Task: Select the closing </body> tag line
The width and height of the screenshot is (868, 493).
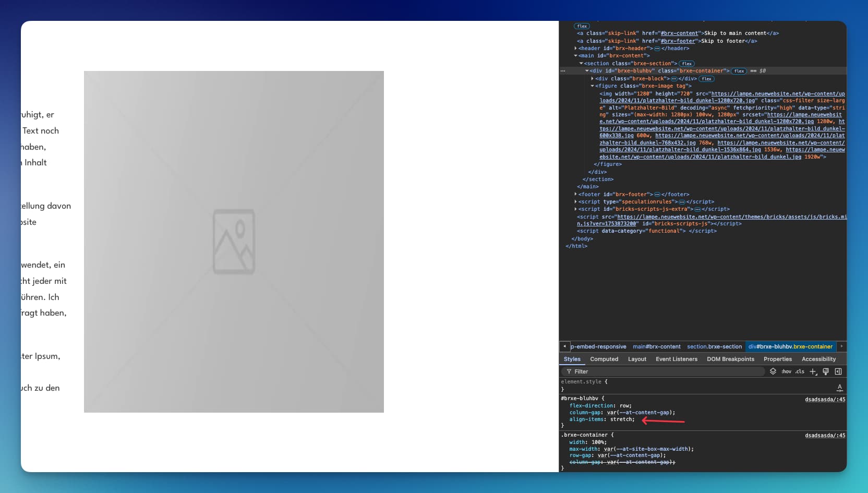Action: (582, 239)
